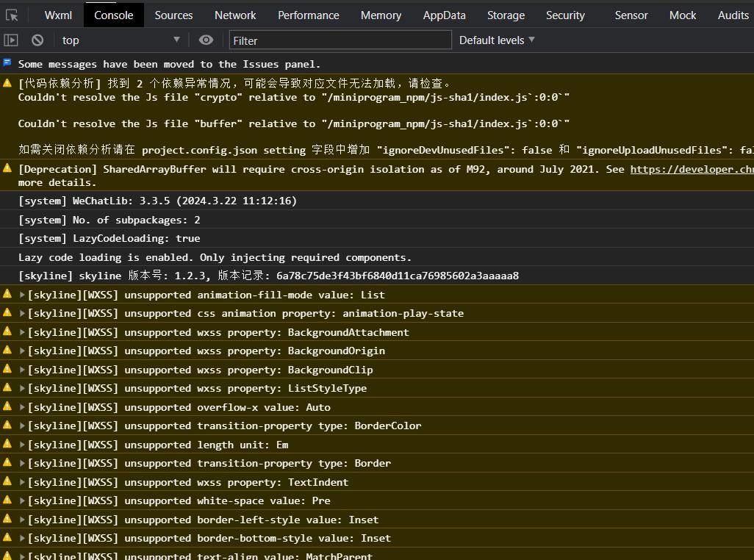
Task: Open the top context dropdown
Action: (x=121, y=40)
